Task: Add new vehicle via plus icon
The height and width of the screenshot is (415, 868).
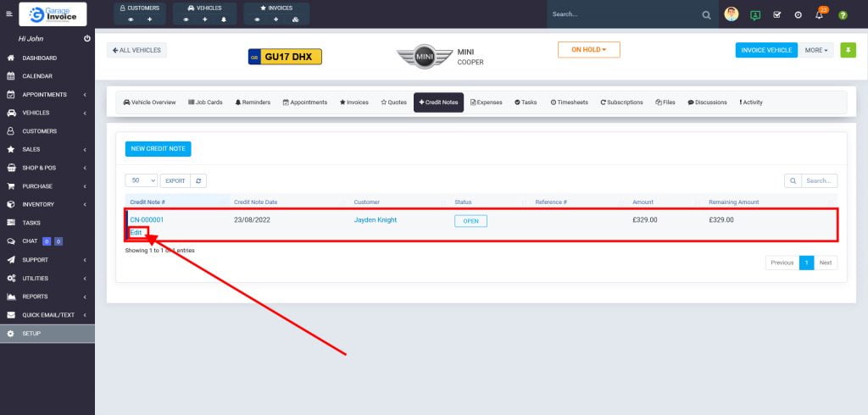Action: point(204,19)
